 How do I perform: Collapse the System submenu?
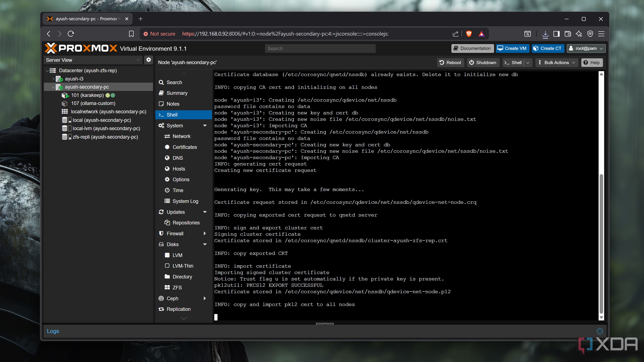click(x=205, y=125)
